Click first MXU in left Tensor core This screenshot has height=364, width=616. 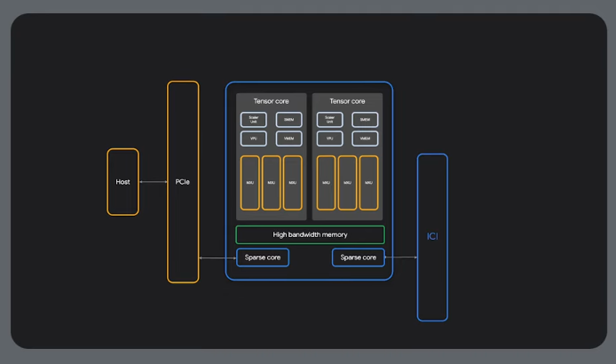[x=249, y=183]
